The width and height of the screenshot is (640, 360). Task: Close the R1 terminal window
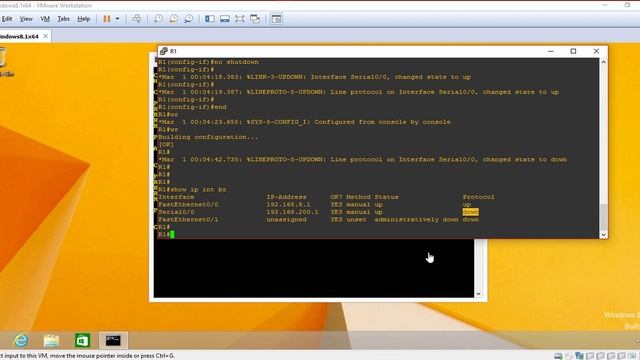pos(596,51)
